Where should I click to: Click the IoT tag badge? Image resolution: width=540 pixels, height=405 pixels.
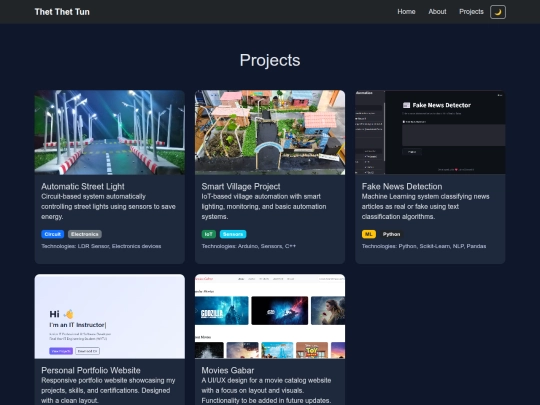coord(209,234)
